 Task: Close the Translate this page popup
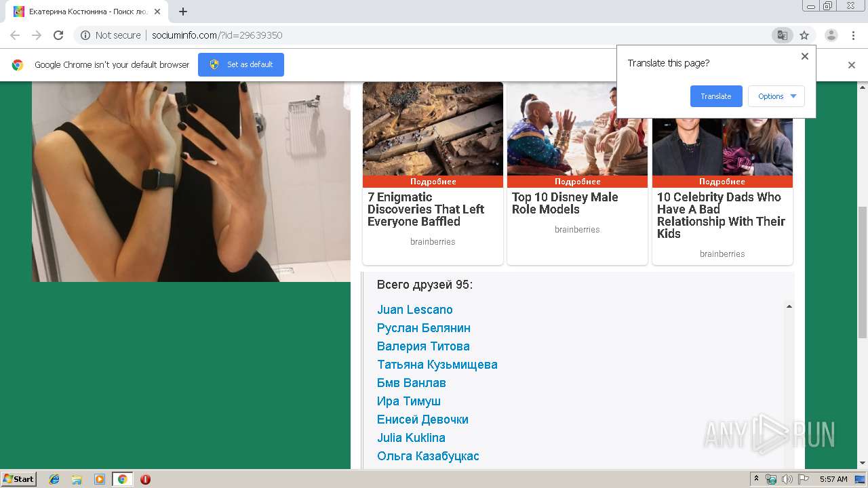pos(805,56)
